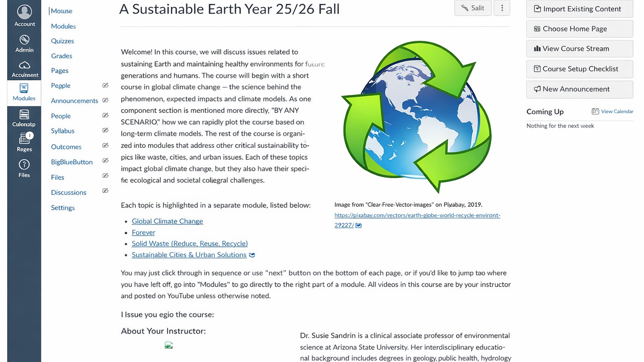Toggle visibility eye next to Announcements

click(x=106, y=100)
